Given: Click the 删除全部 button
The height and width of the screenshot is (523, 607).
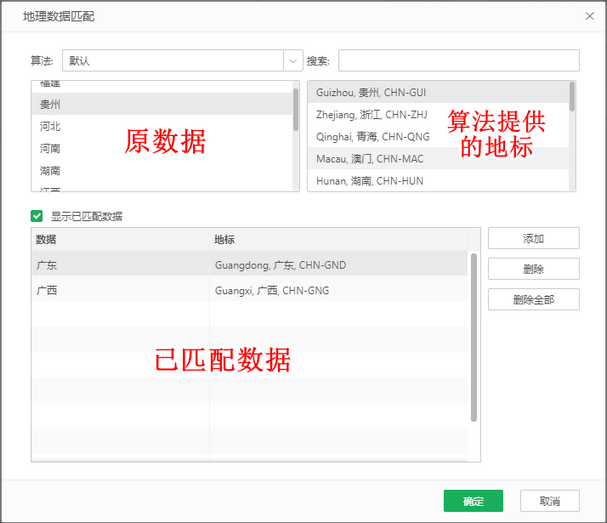Looking at the screenshot, I should [x=533, y=299].
